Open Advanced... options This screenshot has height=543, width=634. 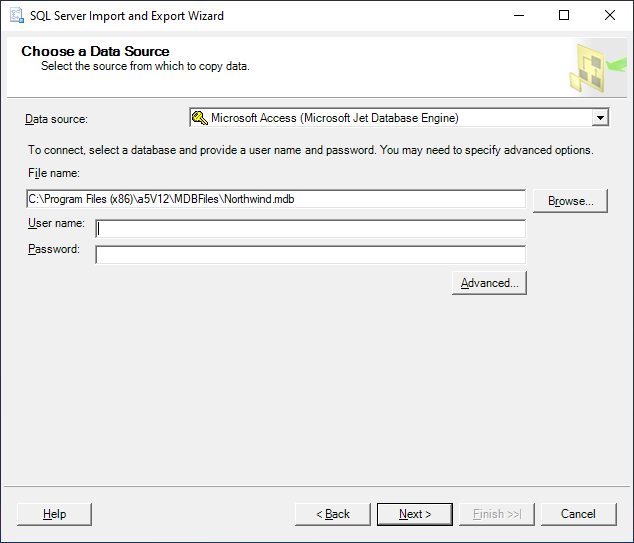tap(489, 283)
